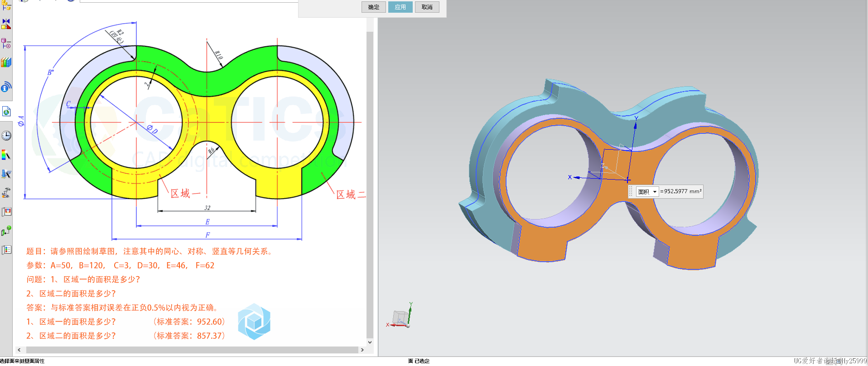The width and height of the screenshot is (868, 366).
Task: Click the document vertical scrollbar thumb
Action: pos(370,185)
